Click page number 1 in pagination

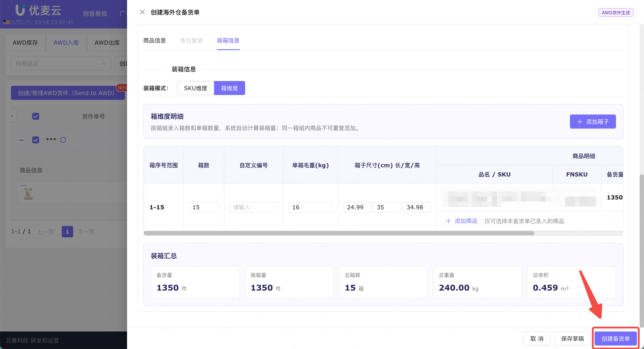(67, 232)
